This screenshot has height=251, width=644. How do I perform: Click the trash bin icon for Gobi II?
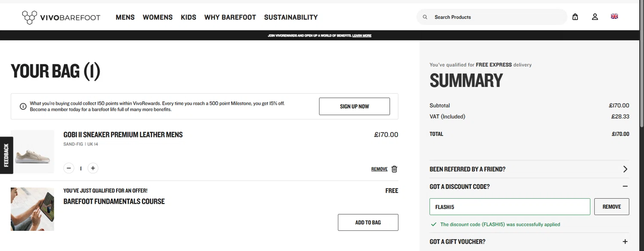click(395, 169)
